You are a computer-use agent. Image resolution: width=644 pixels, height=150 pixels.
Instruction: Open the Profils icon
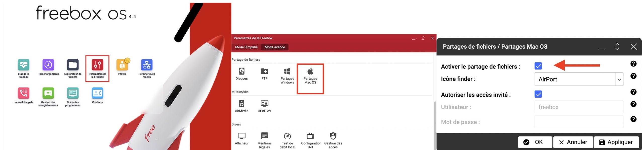pyautogui.click(x=122, y=64)
